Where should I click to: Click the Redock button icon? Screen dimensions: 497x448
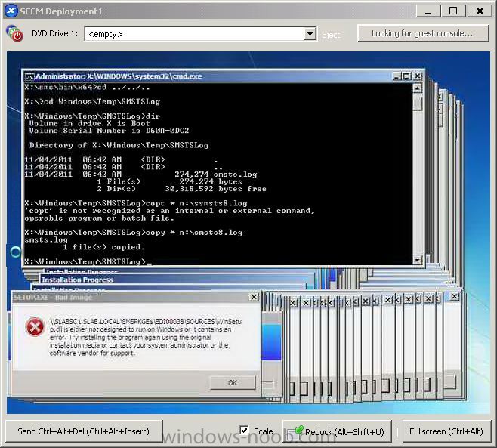295,432
